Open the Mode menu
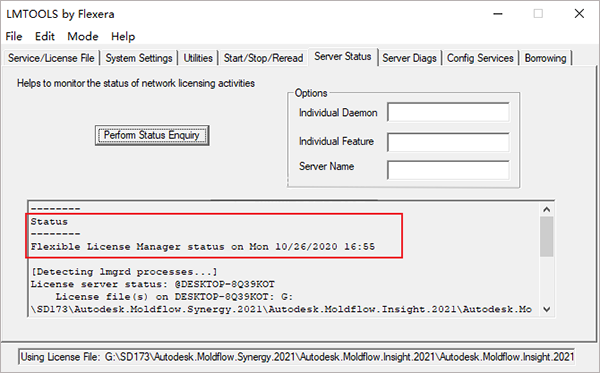This screenshot has width=600, height=373. [x=83, y=36]
